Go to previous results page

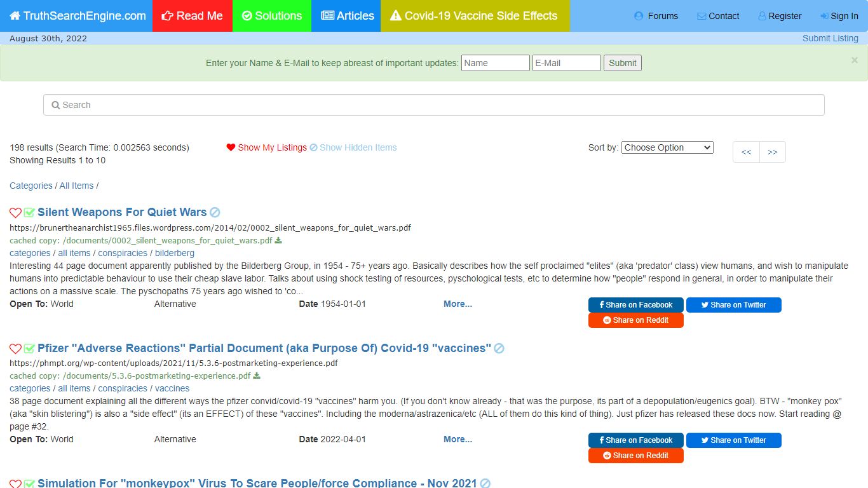tap(746, 152)
